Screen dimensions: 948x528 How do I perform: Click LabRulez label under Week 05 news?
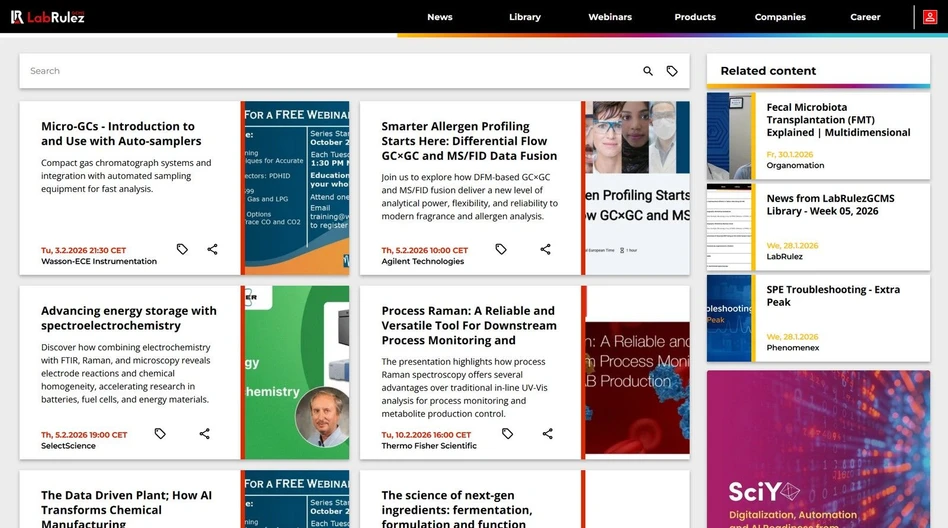click(784, 256)
